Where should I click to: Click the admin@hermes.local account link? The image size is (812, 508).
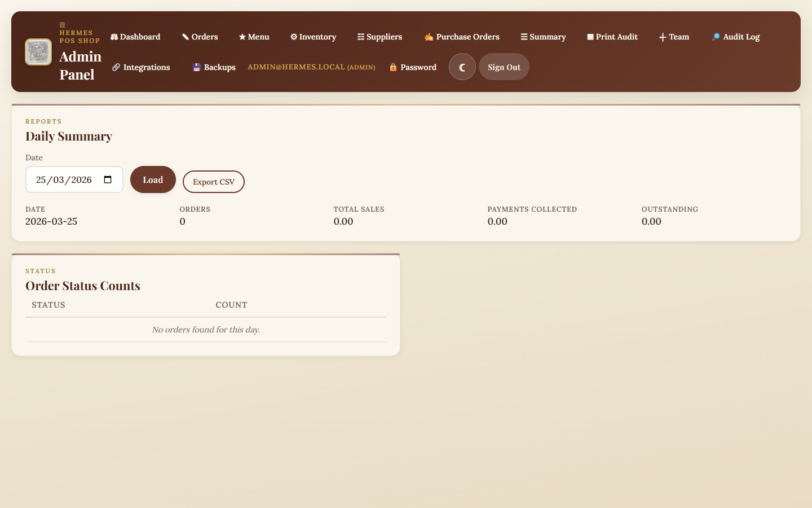click(x=311, y=67)
